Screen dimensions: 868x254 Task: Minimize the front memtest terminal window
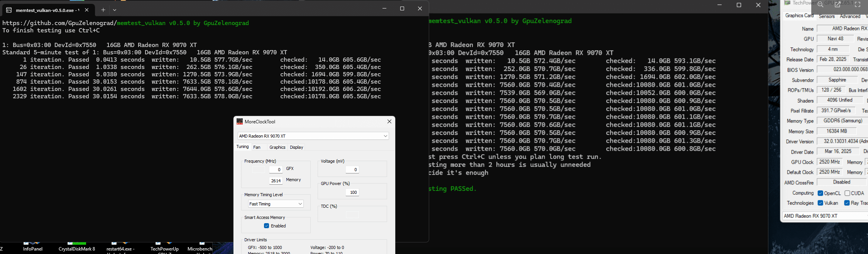pos(384,8)
